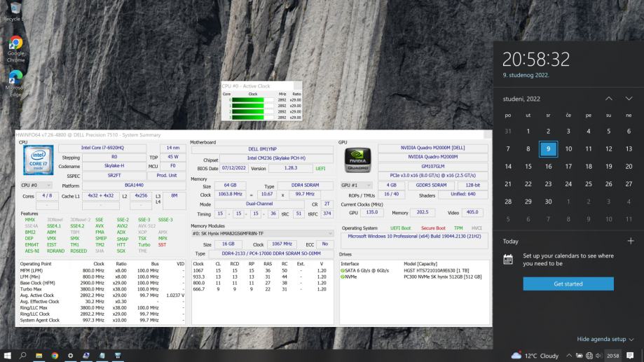Go to previous month in calendar

point(608,99)
